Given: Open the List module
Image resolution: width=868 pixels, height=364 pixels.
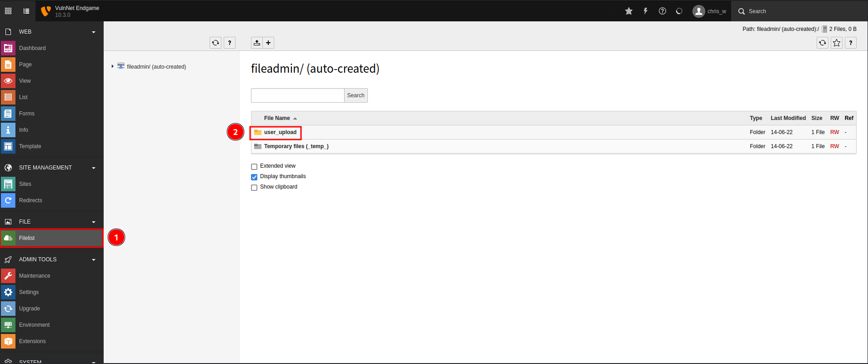Looking at the screenshot, I should tap(52, 97).
